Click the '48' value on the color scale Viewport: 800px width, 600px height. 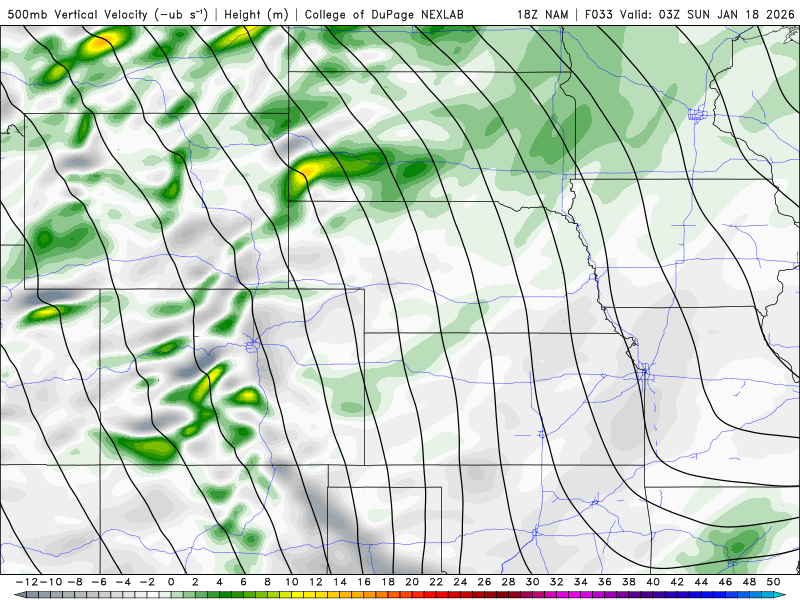tap(749, 582)
